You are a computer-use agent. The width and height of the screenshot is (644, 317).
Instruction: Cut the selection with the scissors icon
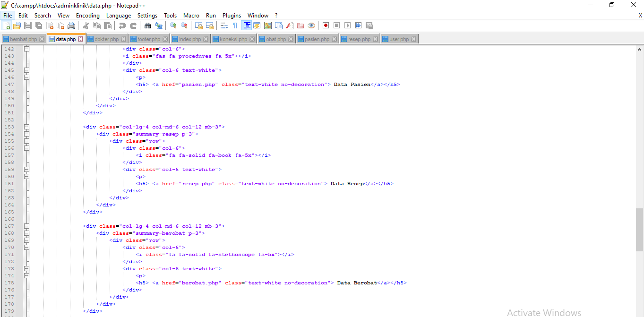[86, 26]
